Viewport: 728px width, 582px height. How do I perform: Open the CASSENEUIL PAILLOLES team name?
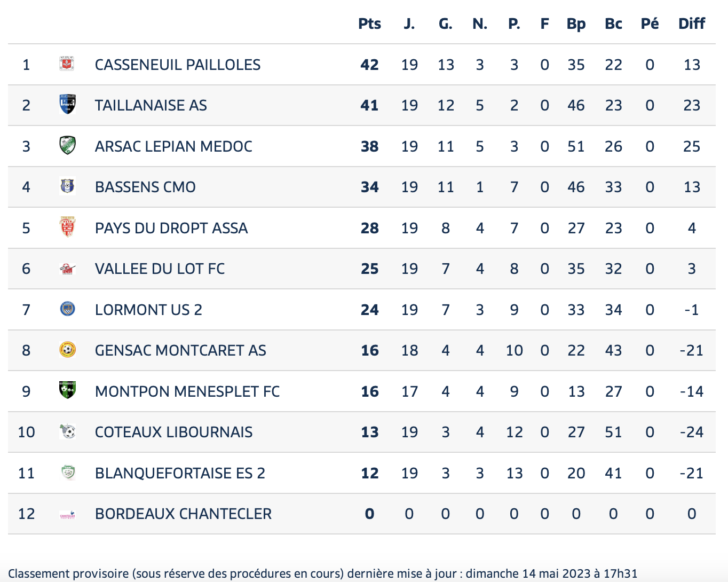click(x=178, y=65)
